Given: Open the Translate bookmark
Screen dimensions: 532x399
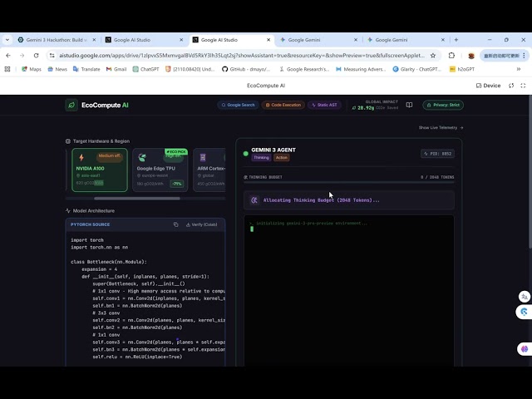Looking at the screenshot, I should tap(86, 69).
